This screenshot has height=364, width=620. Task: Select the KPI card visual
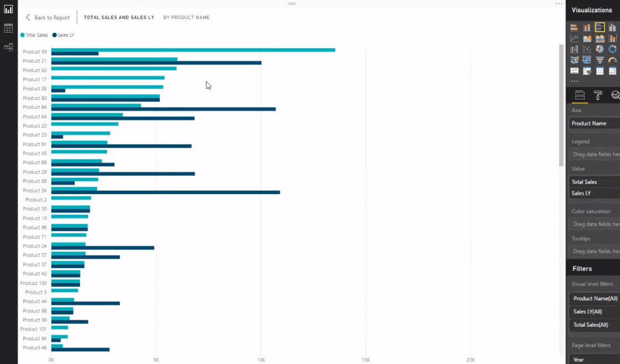click(574, 70)
